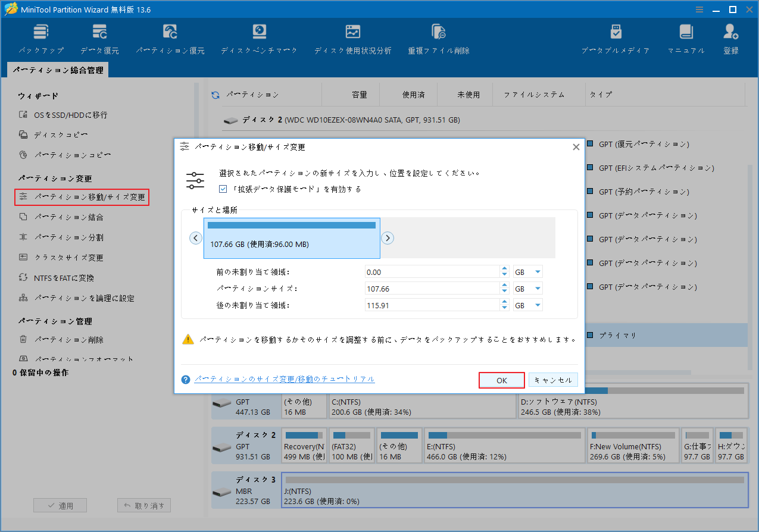The width and height of the screenshot is (759, 532).
Task: Click stepper arrows of パーティションサイズ
Action: [x=505, y=289]
